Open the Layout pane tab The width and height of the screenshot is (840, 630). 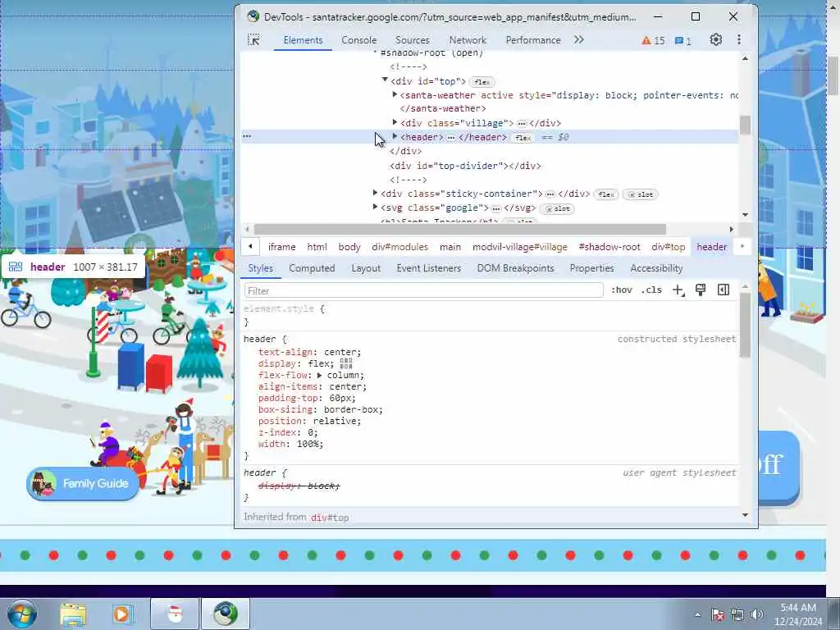366,268
